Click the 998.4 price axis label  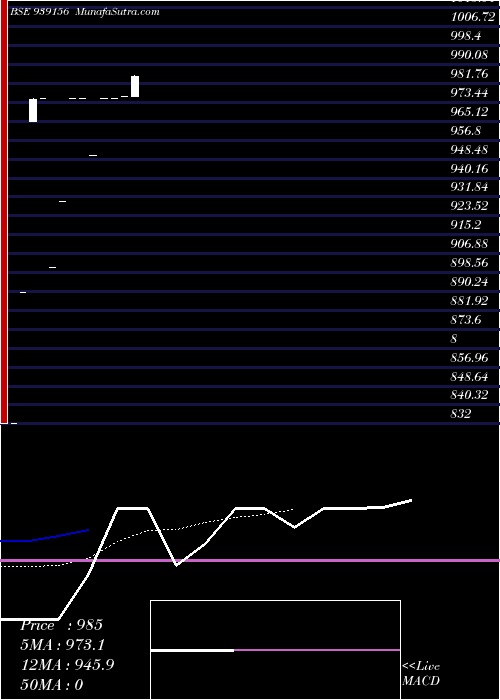tap(466, 36)
